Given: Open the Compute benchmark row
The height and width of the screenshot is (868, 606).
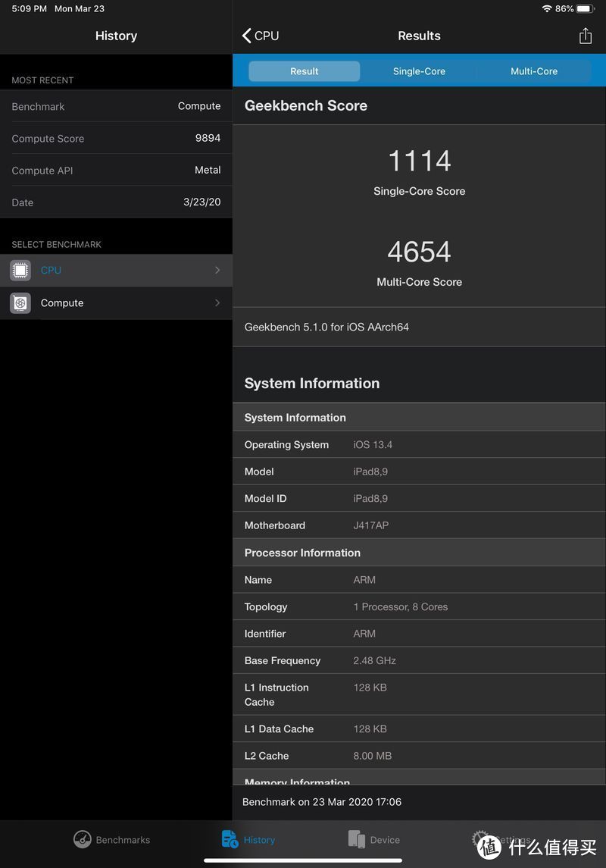Looking at the screenshot, I should (116, 302).
